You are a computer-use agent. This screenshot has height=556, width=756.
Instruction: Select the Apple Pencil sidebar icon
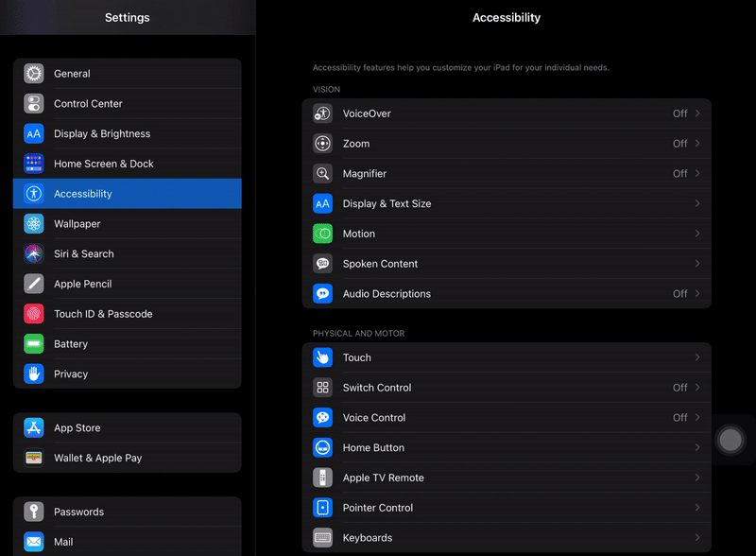coord(35,284)
